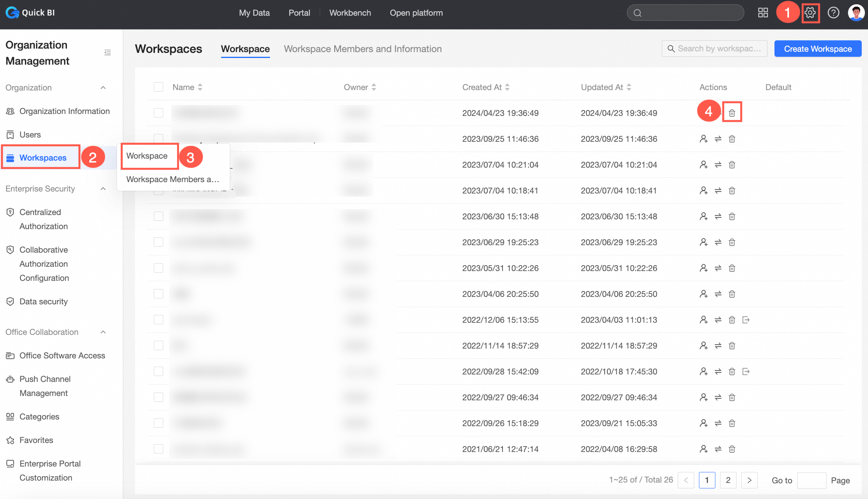Collapse the Enterprise Security section
The height and width of the screenshot is (499, 868).
[x=103, y=189]
